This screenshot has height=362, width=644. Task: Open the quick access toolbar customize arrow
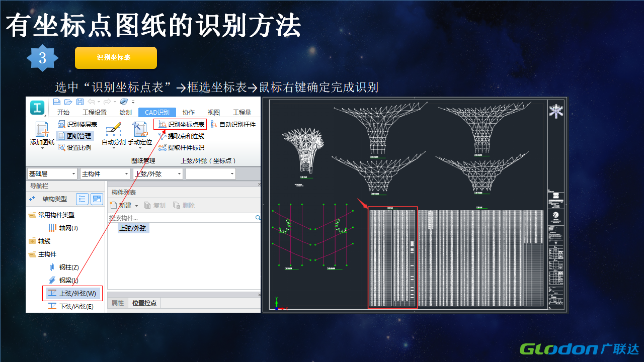[133, 102]
